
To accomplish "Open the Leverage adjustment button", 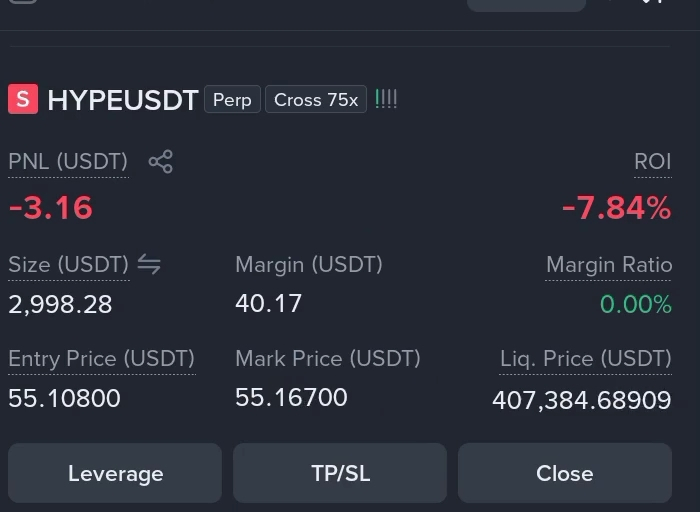I will click(115, 473).
